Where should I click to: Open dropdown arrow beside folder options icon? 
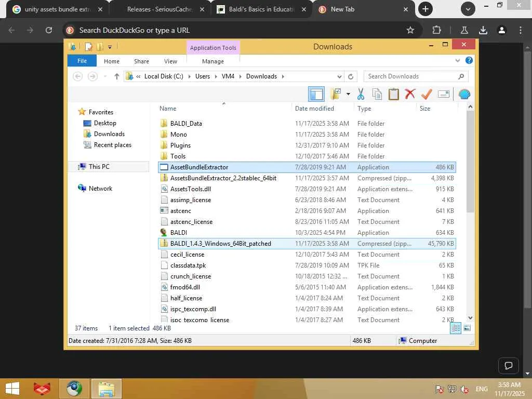point(348,94)
